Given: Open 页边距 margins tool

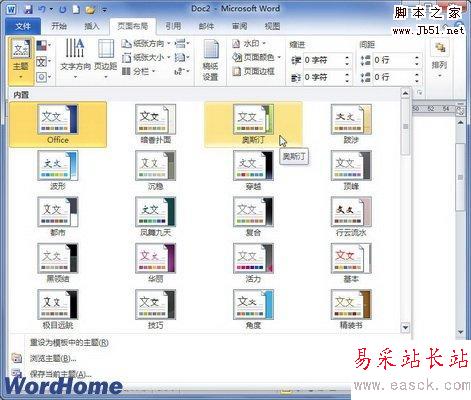Looking at the screenshot, I should (x=106, y=59).
